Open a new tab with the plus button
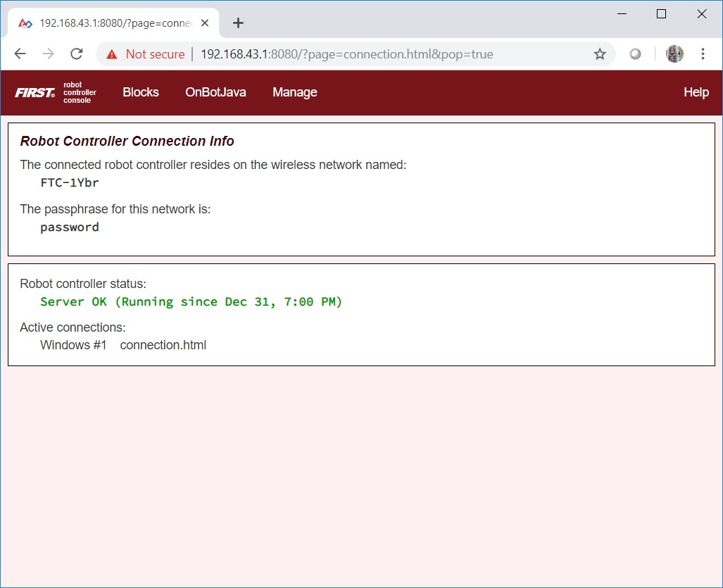Image resolution: width=723 pixels, height=588 pixels. (x=238, y=23)
